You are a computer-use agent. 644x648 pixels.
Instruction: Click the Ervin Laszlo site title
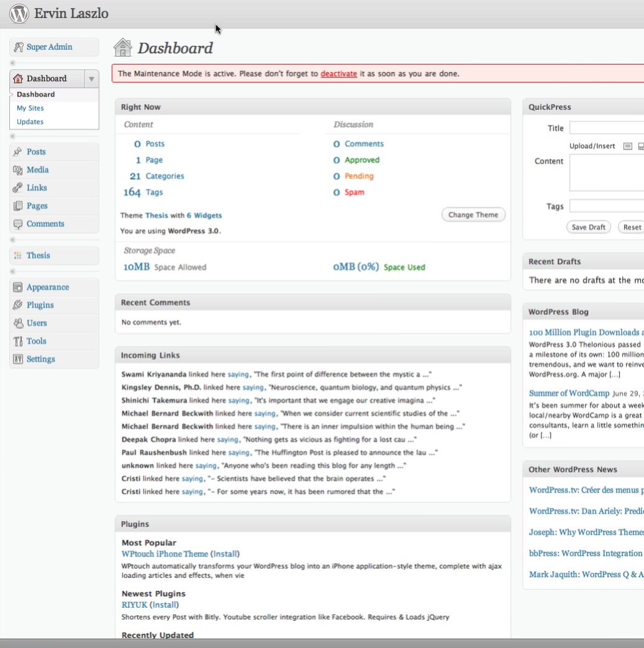pos(71,13)
